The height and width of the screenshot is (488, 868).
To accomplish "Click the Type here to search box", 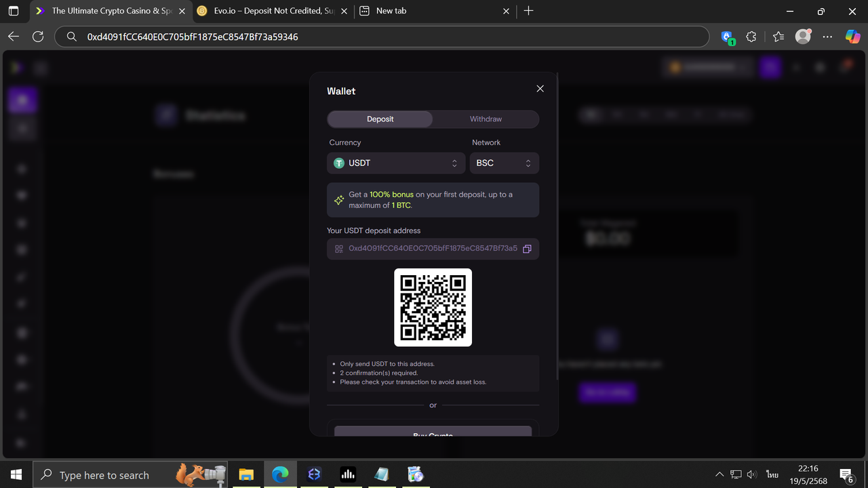I will pyautogui.click(x=130, y=474).
